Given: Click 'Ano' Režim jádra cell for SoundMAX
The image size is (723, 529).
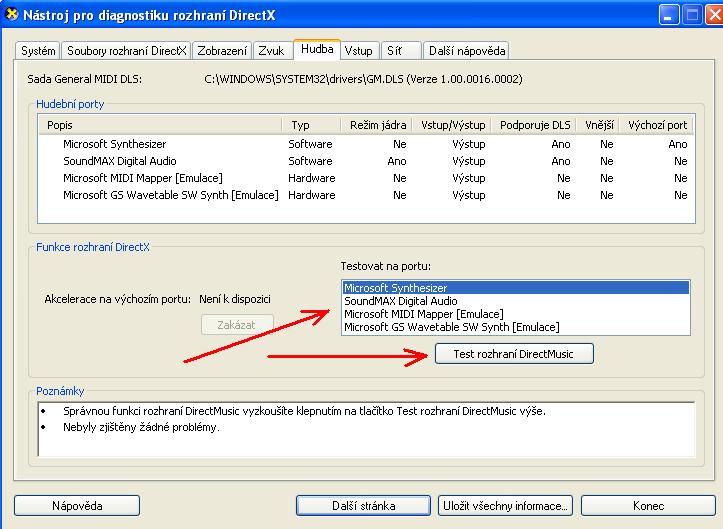Looking at the screenshot, I should click(x=397, y=161).
